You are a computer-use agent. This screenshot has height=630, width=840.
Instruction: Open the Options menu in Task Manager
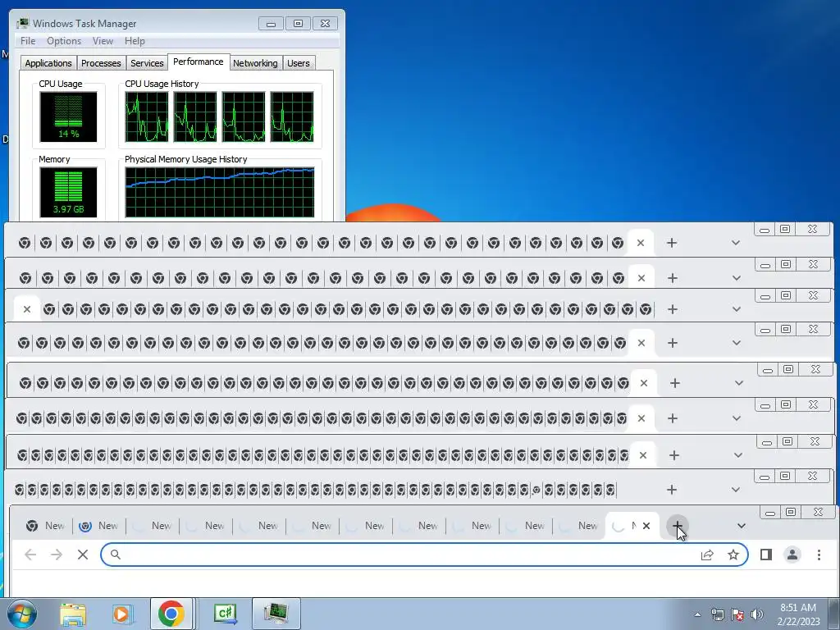pos(64,41)
